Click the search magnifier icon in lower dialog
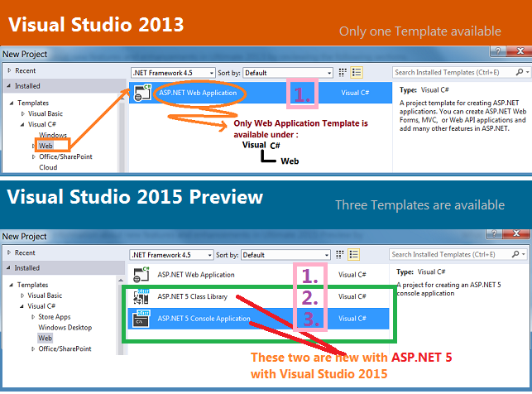532x394 pixels. click(515, 254)
